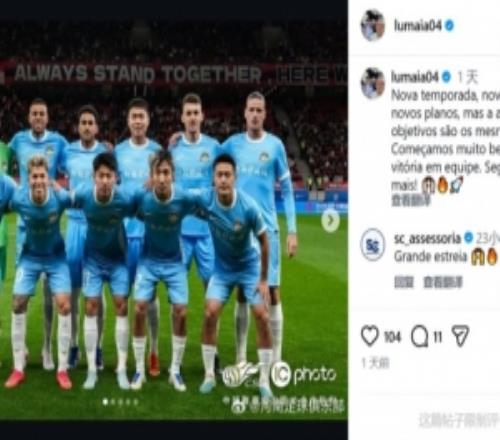View translation of the Grande estreia comment
Viewport: 500px width, 440px height.
click(x=443, y=282)
